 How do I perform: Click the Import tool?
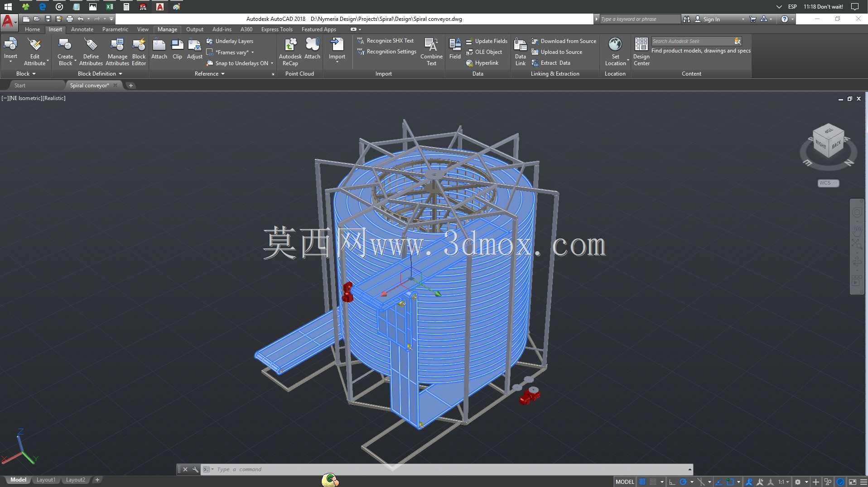coord(337,50)
